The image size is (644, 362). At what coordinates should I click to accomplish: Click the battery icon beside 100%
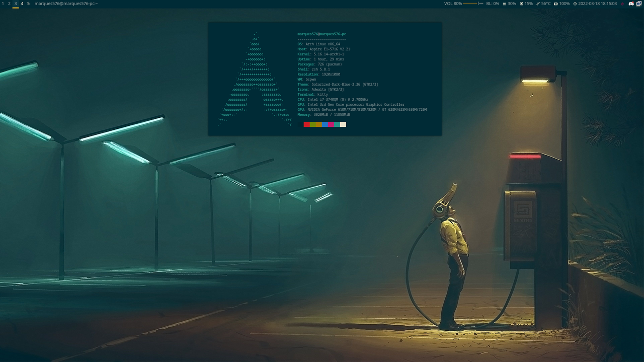click(x=555, y=4)
